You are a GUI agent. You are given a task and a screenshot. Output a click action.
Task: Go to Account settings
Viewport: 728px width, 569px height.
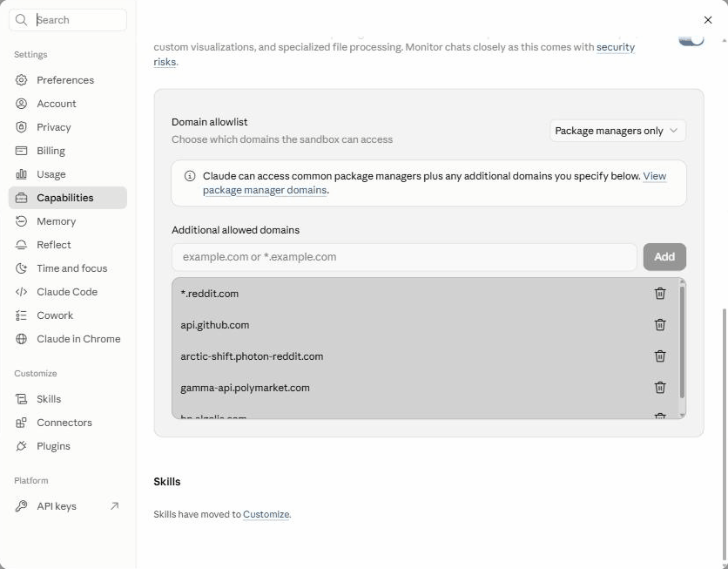click(x=68, y=104)
